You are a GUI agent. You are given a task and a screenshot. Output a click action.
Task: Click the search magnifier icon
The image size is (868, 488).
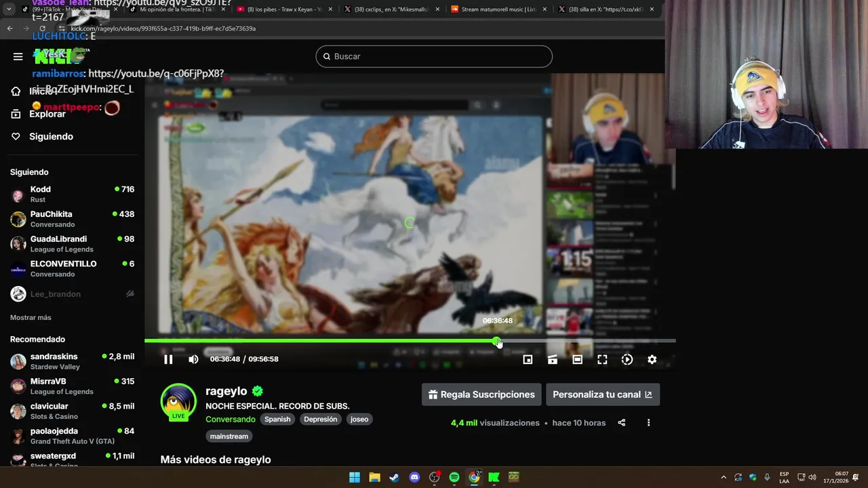click(x=326, y=56)
